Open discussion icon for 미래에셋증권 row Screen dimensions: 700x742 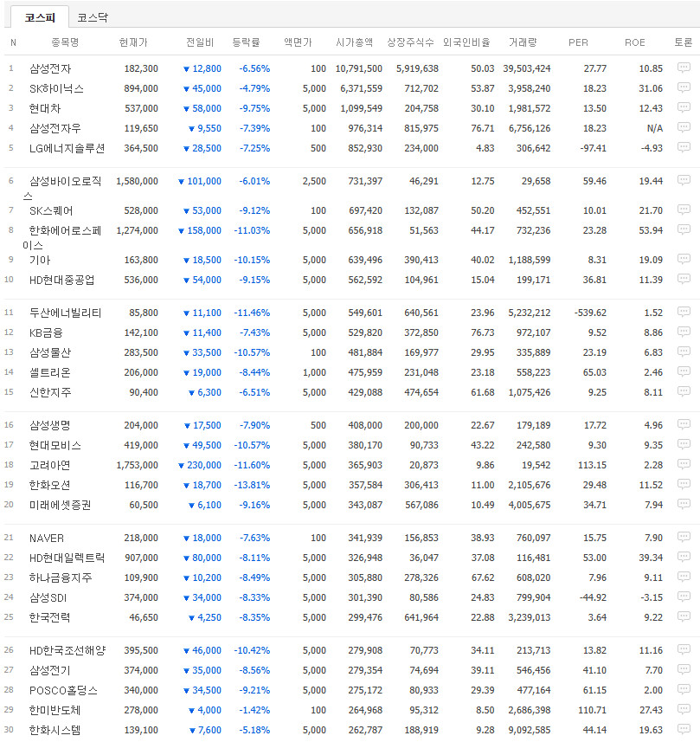click(x=684, y=504)
